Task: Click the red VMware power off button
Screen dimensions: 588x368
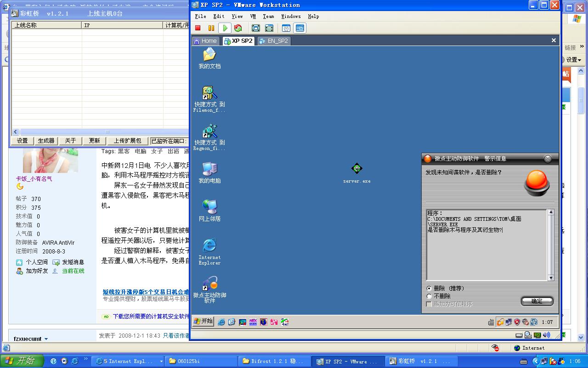Action: point(198,28)
